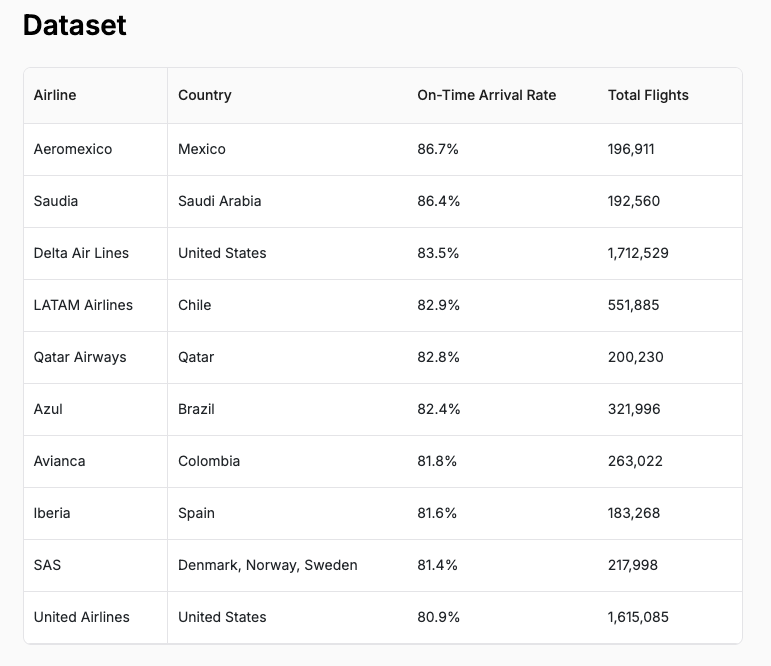The width and height of the screenshot is (771, 666).
Task: Select the Saudi Arabia country cell
Action: [x=219, y=201]
